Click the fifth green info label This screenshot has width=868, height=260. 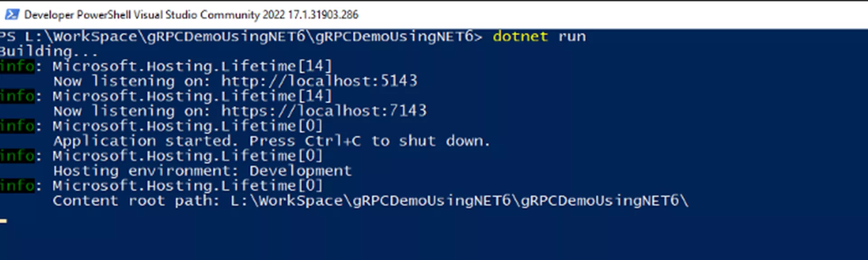pyautogui.click(x=17, y=186)
